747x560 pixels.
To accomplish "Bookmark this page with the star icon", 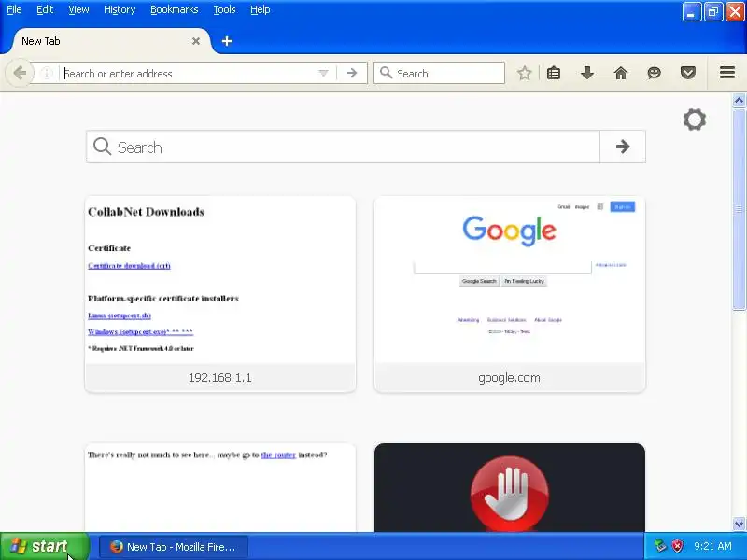I will pyautogui.click(x=525, y=74).
